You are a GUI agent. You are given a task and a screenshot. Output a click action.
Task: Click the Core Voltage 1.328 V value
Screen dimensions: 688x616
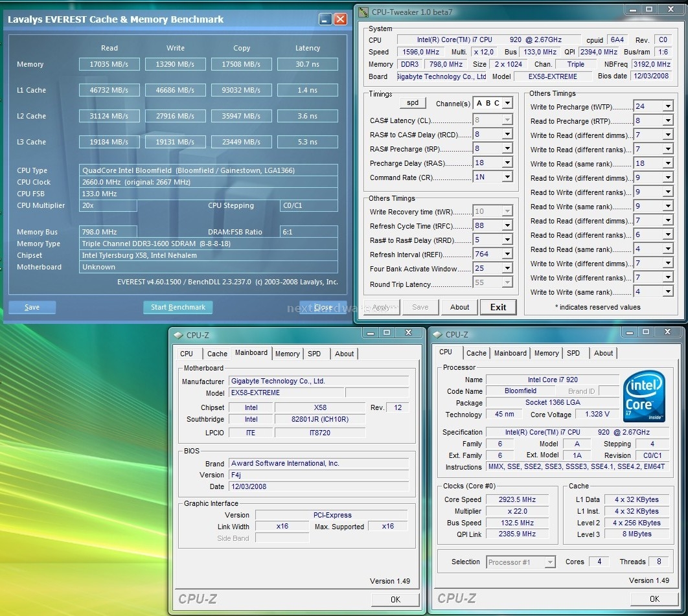click(597, 414)
